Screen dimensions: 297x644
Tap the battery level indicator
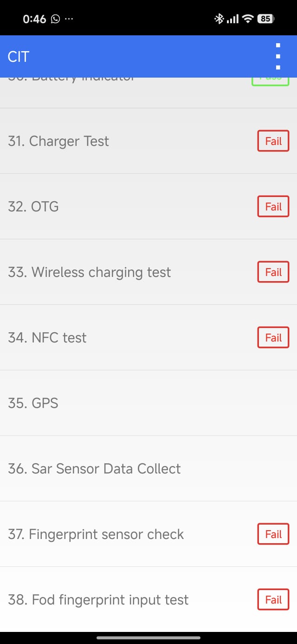click(x=266, y=19)
